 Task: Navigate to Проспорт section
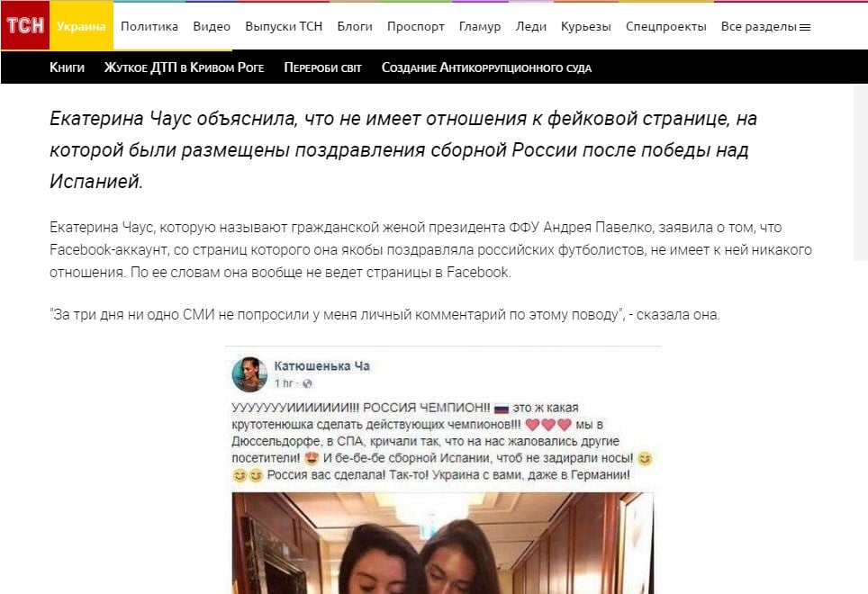pos(416,26)
